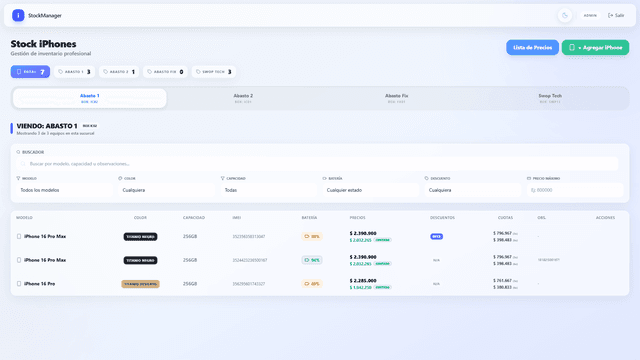Screen dimensions: 640x360
Task: Click the Capacidad filter funnel icon
Action: point(222,178)
